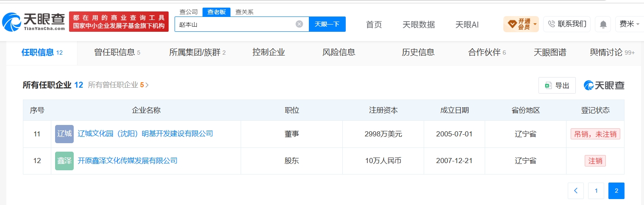The width and height of the screenshot is (644, 205).
Task: Click the 辽城 company logo thumbnail
Action: (x=64, y=134)
